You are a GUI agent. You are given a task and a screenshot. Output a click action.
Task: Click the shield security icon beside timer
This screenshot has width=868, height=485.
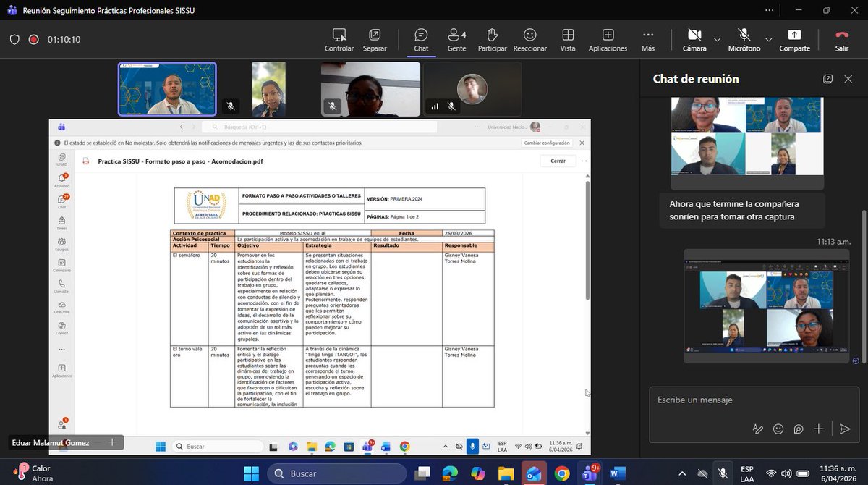point(14,40)
